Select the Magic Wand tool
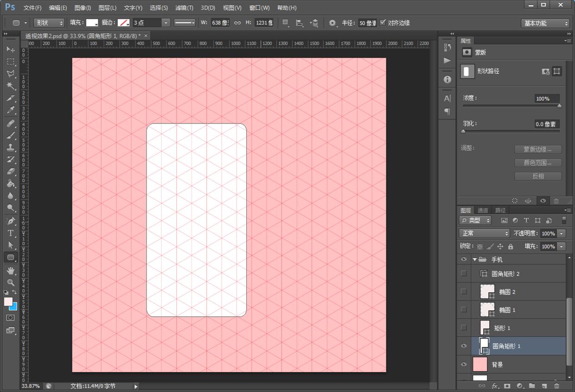 (x=11, y=86)
